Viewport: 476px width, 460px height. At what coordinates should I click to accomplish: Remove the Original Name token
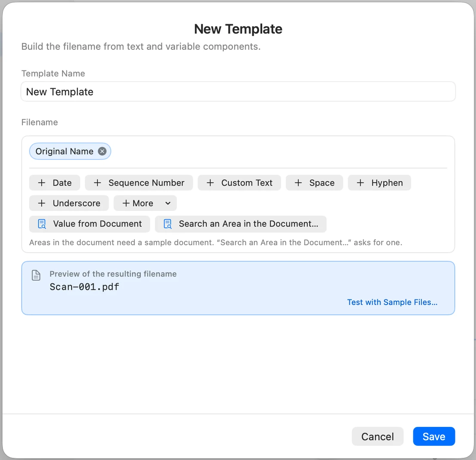102,151
